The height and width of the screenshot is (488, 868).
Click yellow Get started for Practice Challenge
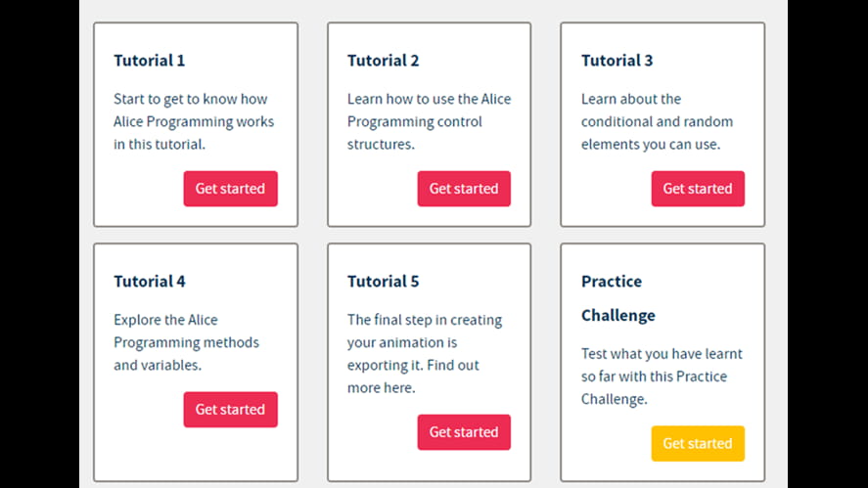tap(698, 443)
